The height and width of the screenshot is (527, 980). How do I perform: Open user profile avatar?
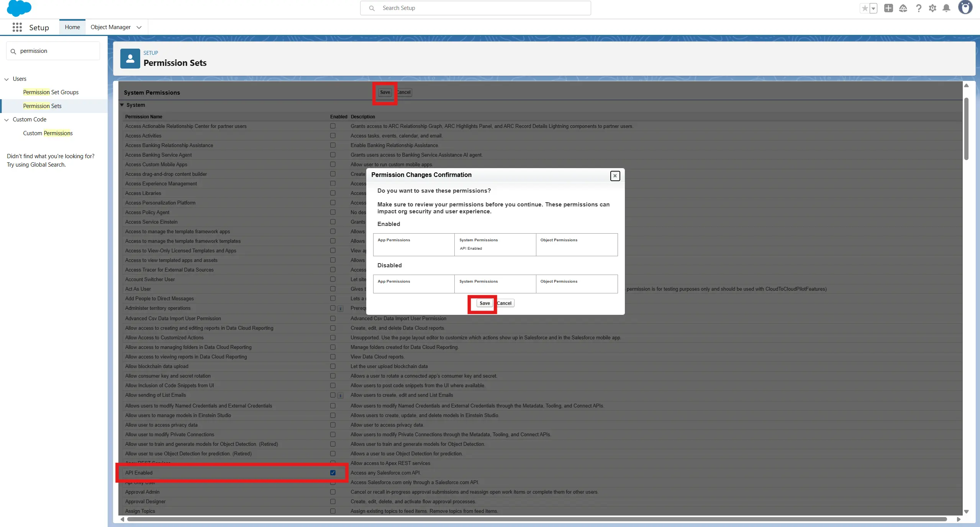[x=965, y=7]
